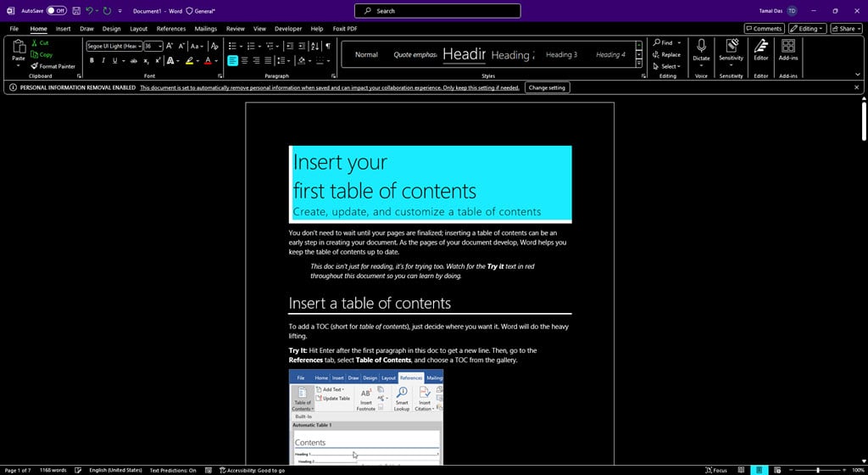Align the paragraph to the right
Viewport: 868px width, 475px height.
click(x=256, y=61)
